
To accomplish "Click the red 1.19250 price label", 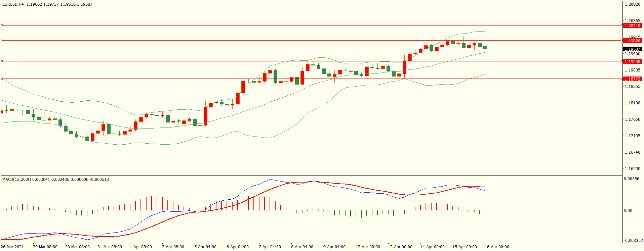I will click(x=632, y=61).
